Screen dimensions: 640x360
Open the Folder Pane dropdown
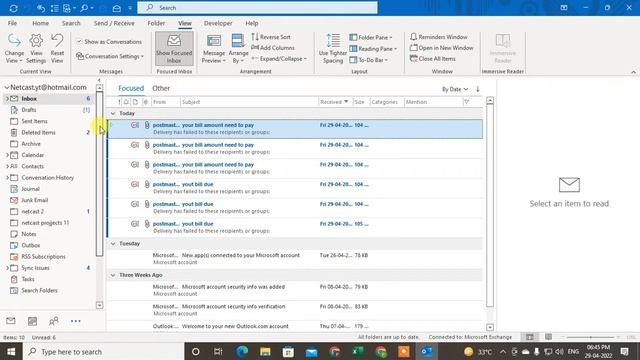point(371,37)
